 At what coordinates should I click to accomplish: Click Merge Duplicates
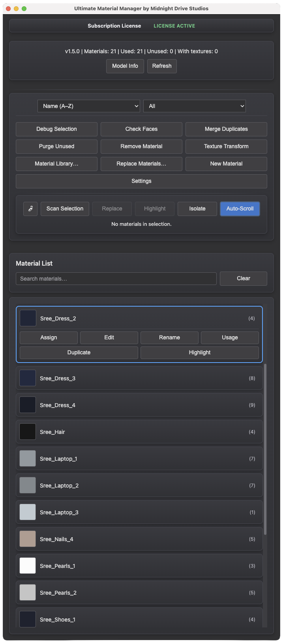pos(225,129)
